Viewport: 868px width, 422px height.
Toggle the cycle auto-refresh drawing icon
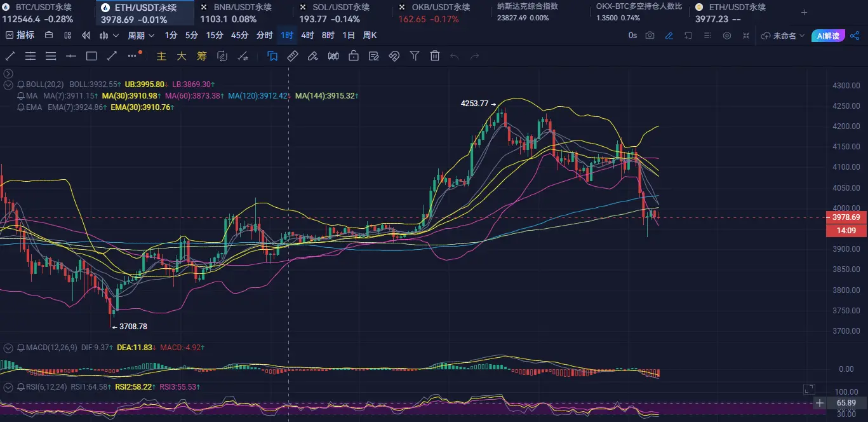click(222, 56)
